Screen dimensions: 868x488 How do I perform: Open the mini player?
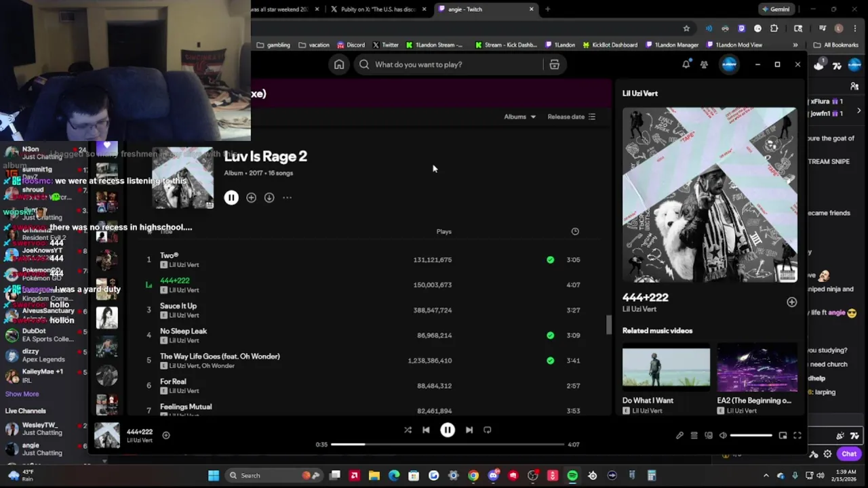coord(783,435)
